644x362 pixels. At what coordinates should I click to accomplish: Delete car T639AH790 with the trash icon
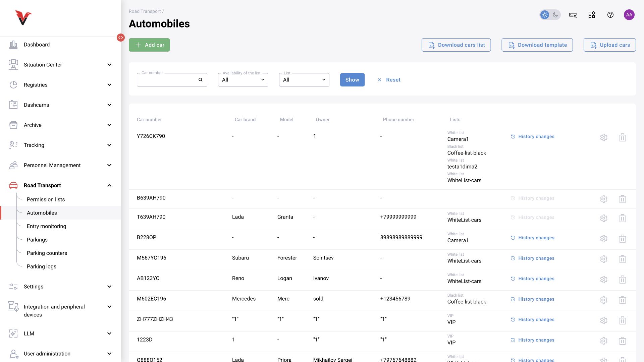623,218
